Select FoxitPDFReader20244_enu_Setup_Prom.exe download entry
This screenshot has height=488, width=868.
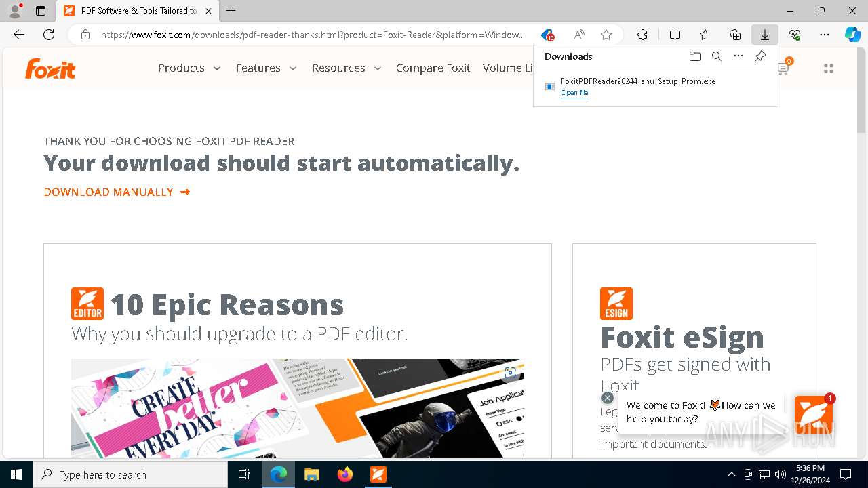coord(655,87)
